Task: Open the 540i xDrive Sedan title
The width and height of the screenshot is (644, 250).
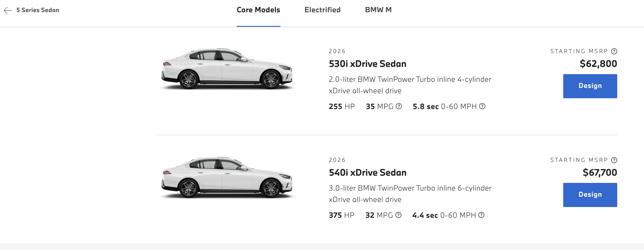Action: 367,173
